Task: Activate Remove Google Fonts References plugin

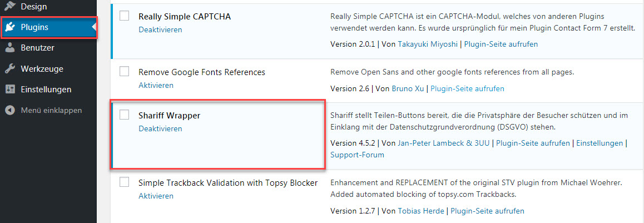Action: coord(156,85)
